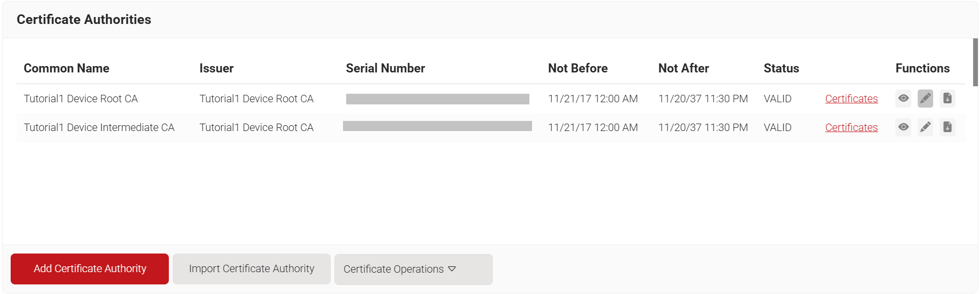Edit the Tutorial1 Device Root CA entry
This screenshot has width=980, height=294.
point(925,99)
